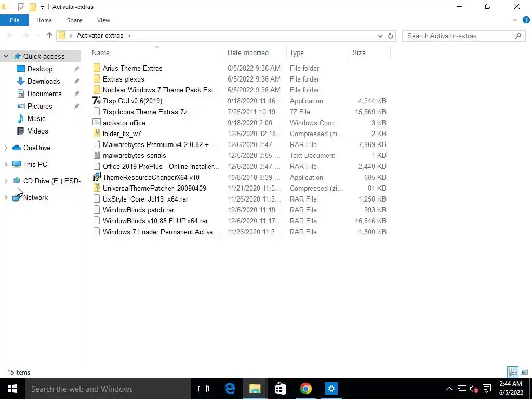The width and height of the screenshot is (532, 399).
Task: Select the Music icon in the sidebar
Action: coord(21,119)
